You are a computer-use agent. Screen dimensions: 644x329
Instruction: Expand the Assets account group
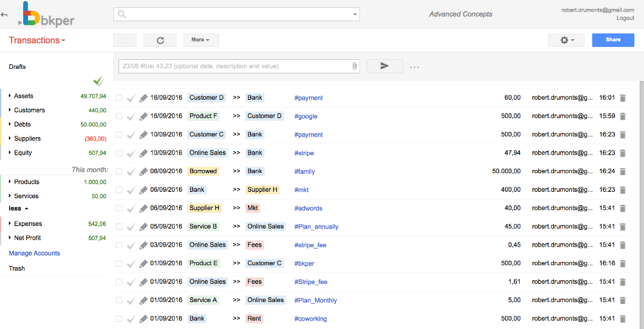pyautogui.click(x=10, y=96)
